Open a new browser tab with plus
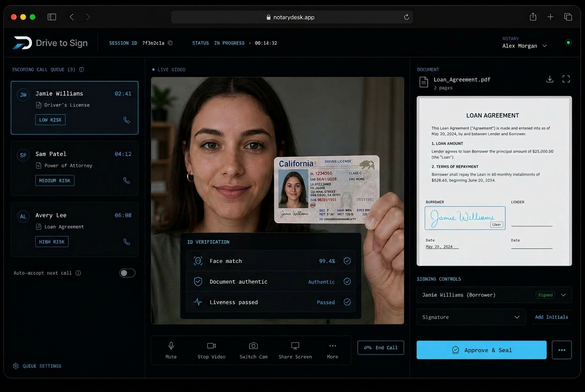 (550, 17)
